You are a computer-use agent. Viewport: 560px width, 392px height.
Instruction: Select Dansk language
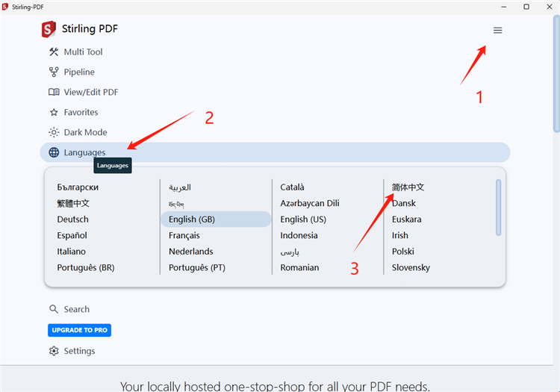[403, 203]
